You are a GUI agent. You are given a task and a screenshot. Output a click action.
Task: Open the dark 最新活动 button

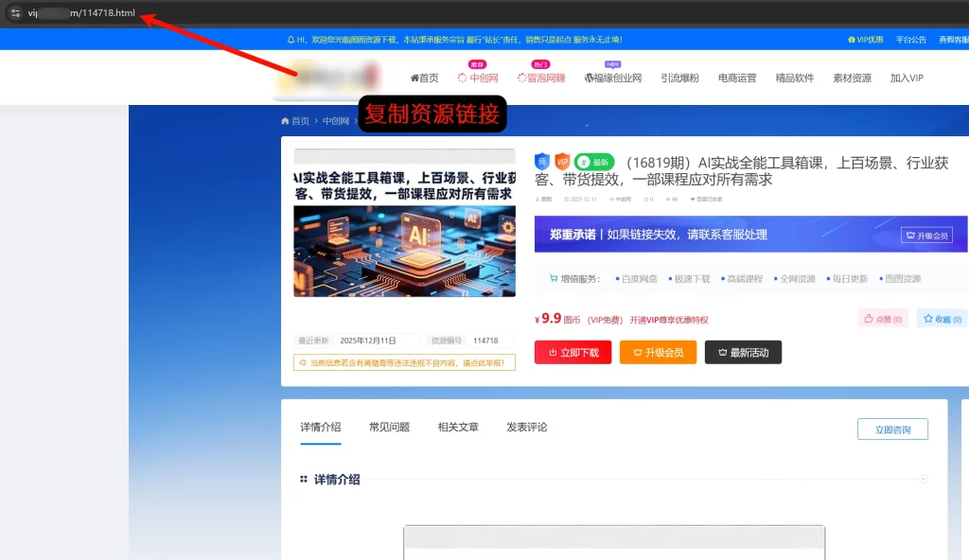pyautogui.click(x=743, y=352)
